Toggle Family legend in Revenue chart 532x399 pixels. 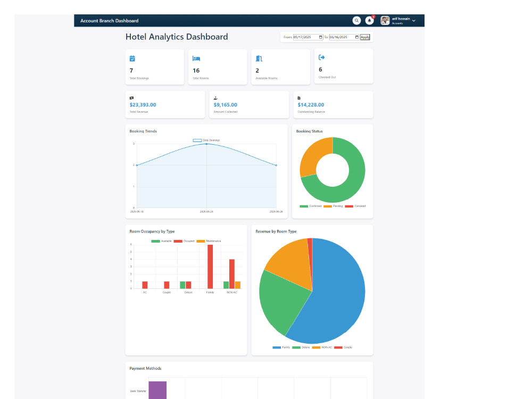click(x=281, y=347)
